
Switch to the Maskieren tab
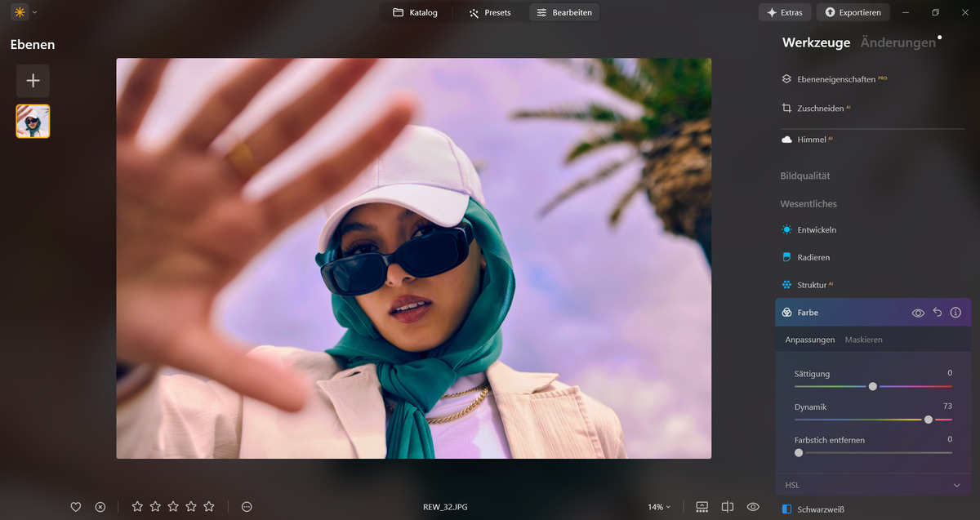[x=863, y=340]
